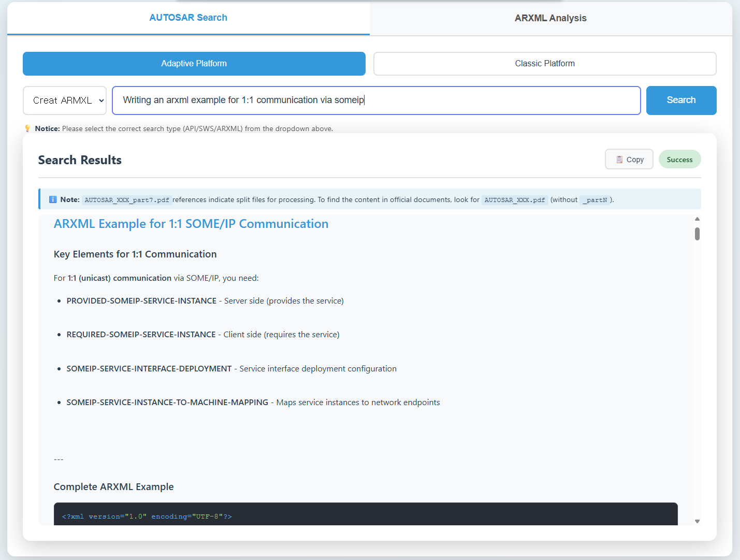Click the AUTOSAR_XXX_part7.pdf code tag

click(127, 200)
